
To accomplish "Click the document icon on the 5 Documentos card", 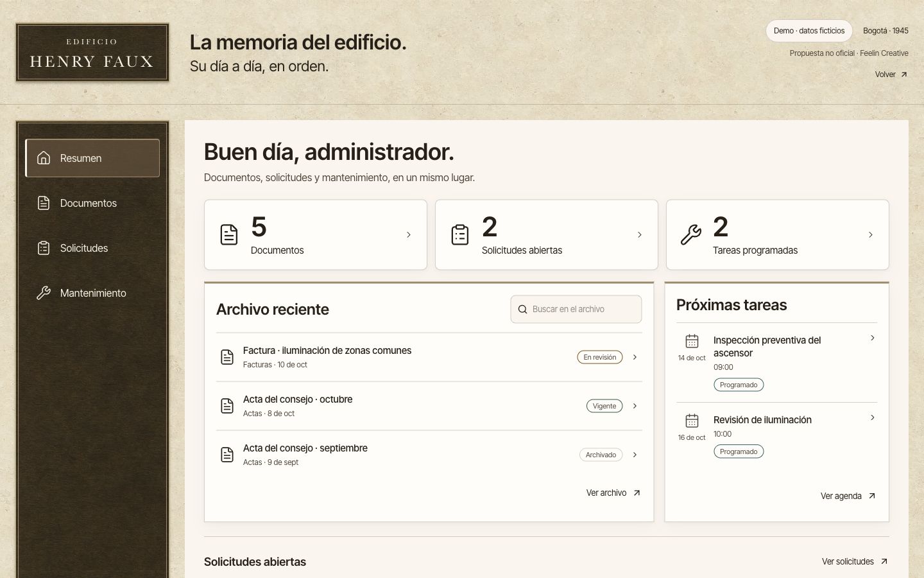I will click(x=229, y=234).
